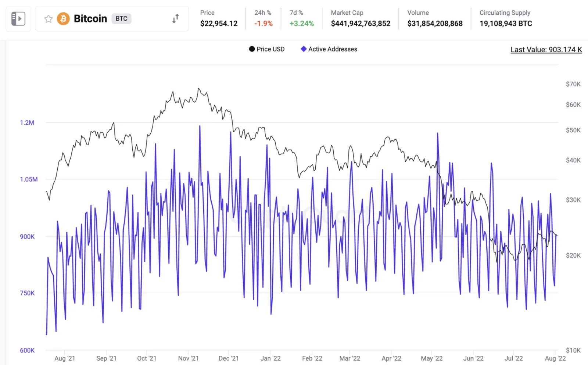Screen dimensions: 588x365
Task: Click the Last Value: 903.174 K link
Action: (x=546, y=50)
